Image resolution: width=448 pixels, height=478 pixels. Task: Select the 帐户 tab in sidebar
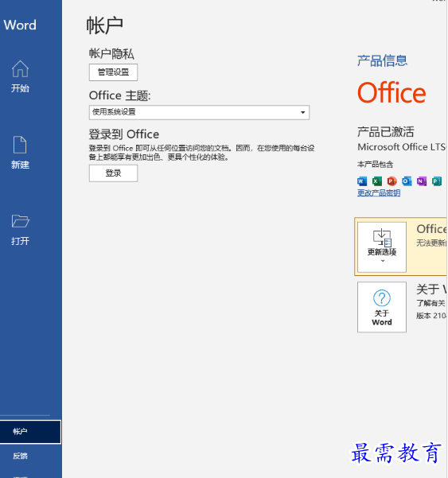click(30, 432)
